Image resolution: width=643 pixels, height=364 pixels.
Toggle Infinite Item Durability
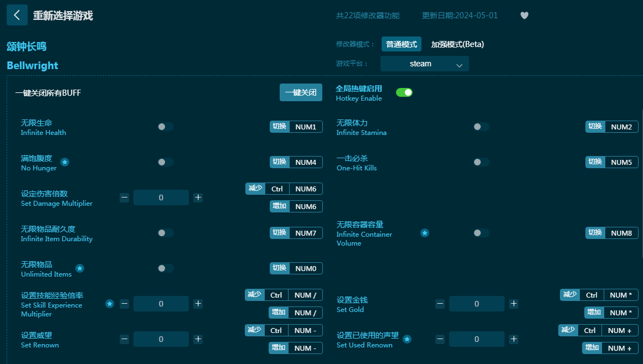click(166, 233)
